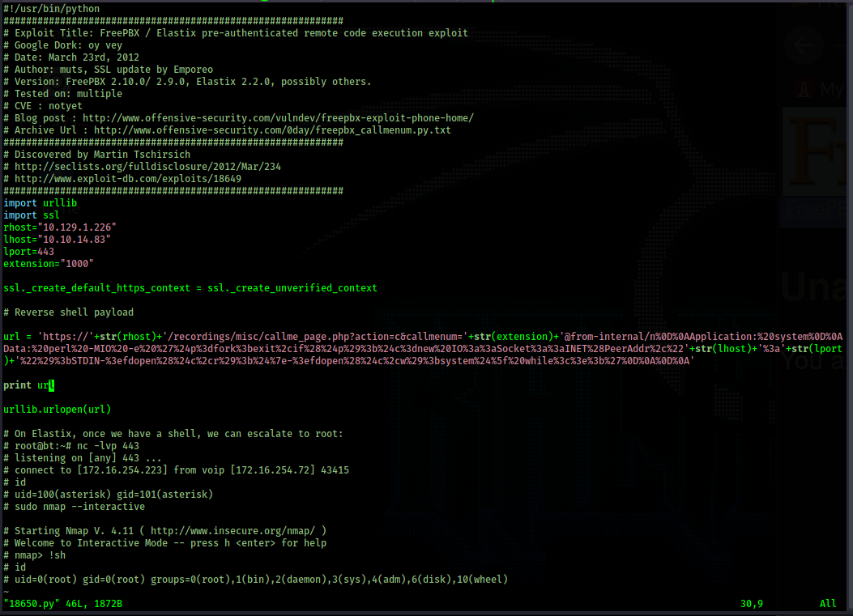Click the 'uid=0(root) gid=0(root)' comment

tap(256, 580)
